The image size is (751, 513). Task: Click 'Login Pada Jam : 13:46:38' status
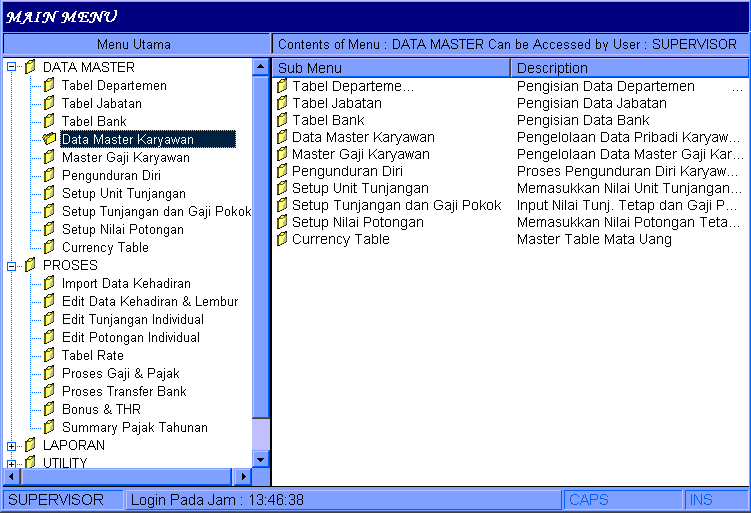click(x=343, y=500)
